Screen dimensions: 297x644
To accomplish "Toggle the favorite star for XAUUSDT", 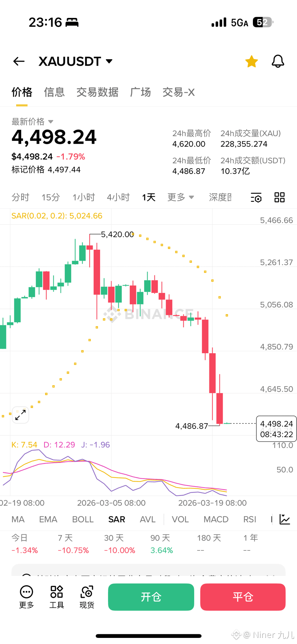I will tap(251, 61).
